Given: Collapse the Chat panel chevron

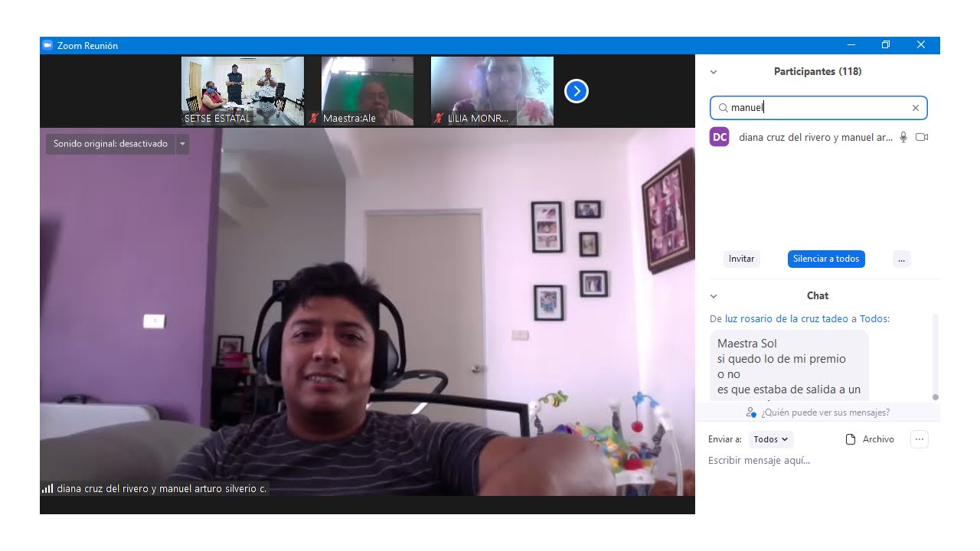Looking at the screenshot, I should click(714, 296).
